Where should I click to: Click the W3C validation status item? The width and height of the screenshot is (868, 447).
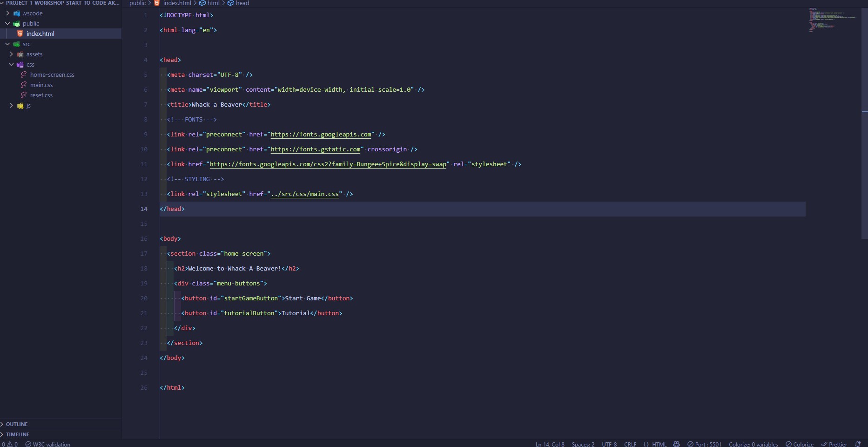(48, 444)
